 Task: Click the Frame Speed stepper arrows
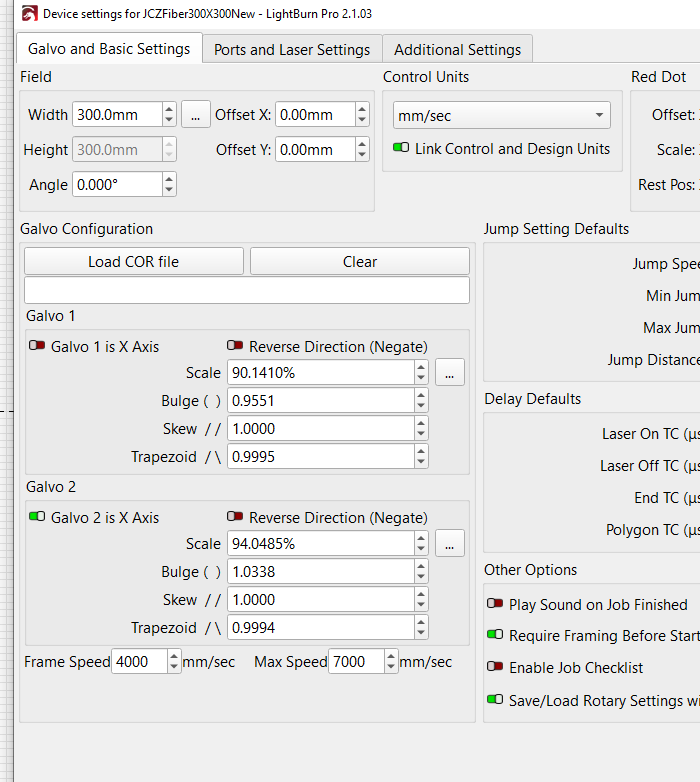point(174,661)
